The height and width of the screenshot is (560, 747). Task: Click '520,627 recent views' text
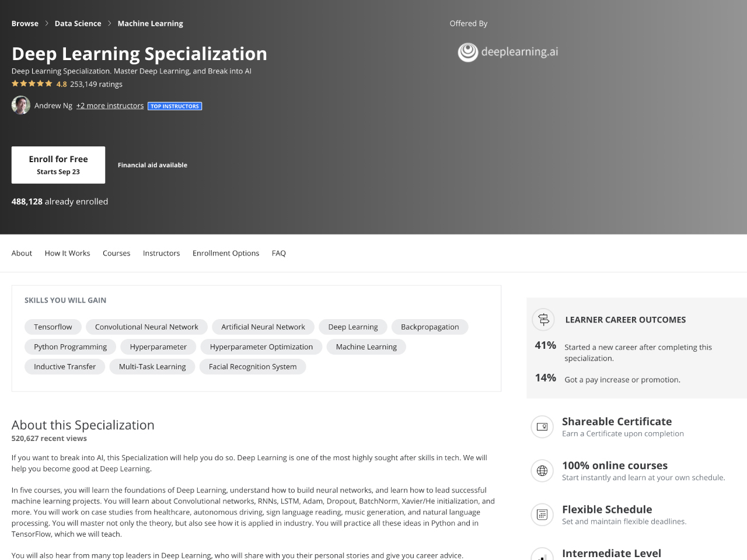click(x=49, y=438)
